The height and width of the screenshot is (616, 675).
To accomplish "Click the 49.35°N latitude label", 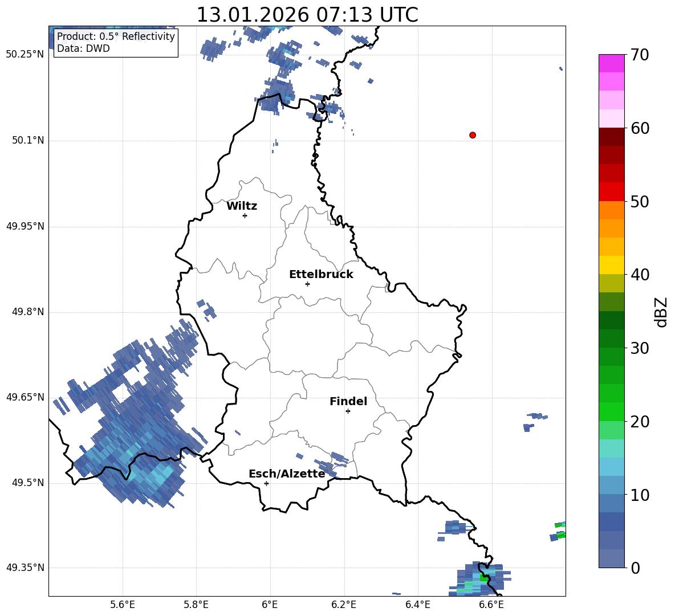I will [x=25, y=568].
